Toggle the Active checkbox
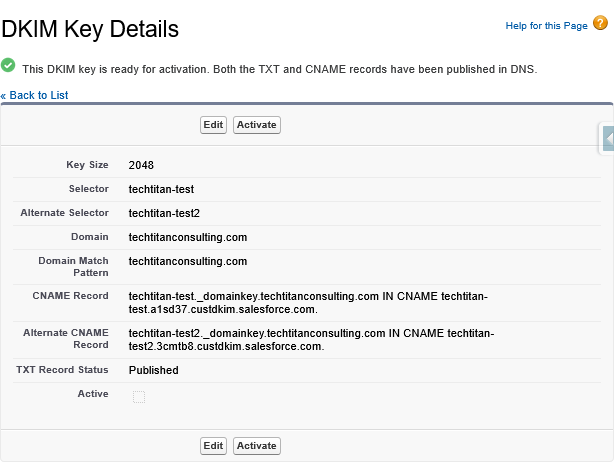The image size is (614, 472). (x=139, y=397)
